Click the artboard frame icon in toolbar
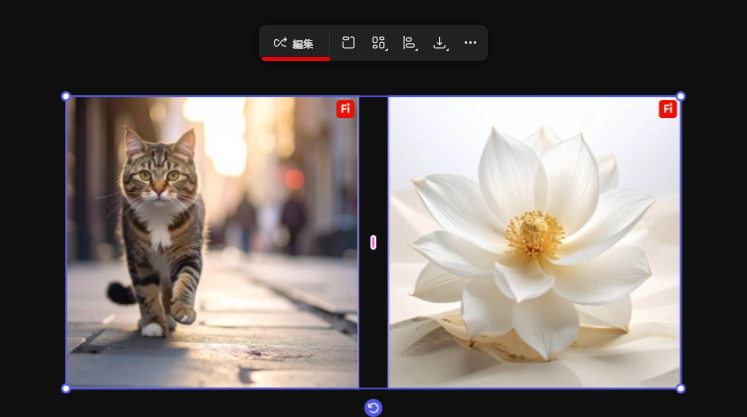 (x=348, y=43)
